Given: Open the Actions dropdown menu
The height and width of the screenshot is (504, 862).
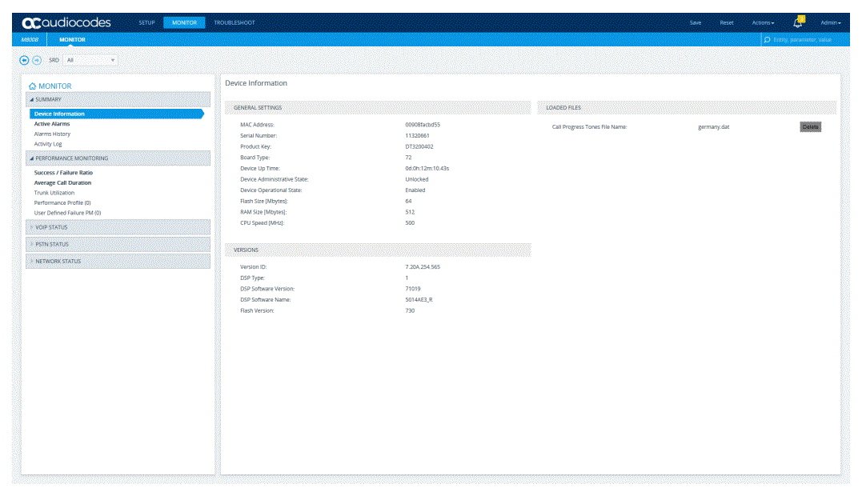Looking at the screenshot, I should tap(763, 22).
